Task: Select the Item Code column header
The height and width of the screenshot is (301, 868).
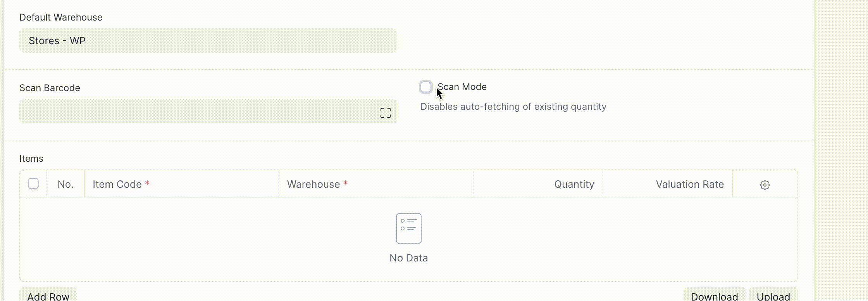Action: click(x=117, y=184)
